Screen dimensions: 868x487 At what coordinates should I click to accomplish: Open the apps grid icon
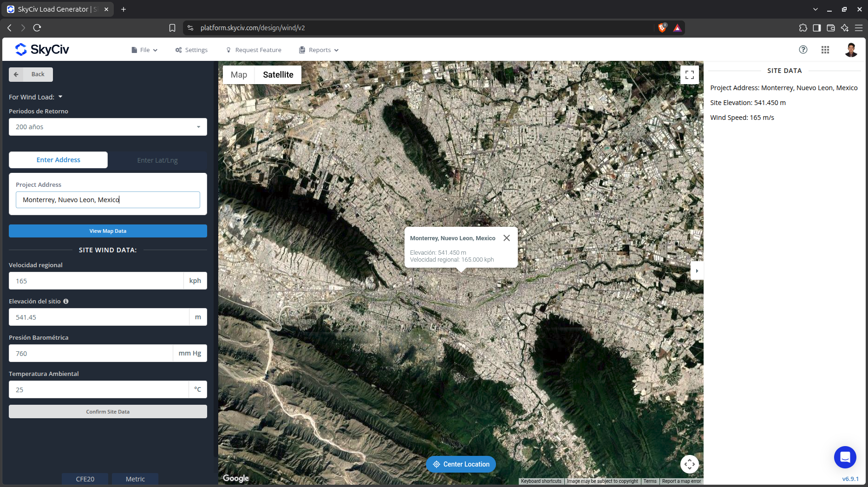[x=825, y=50]
